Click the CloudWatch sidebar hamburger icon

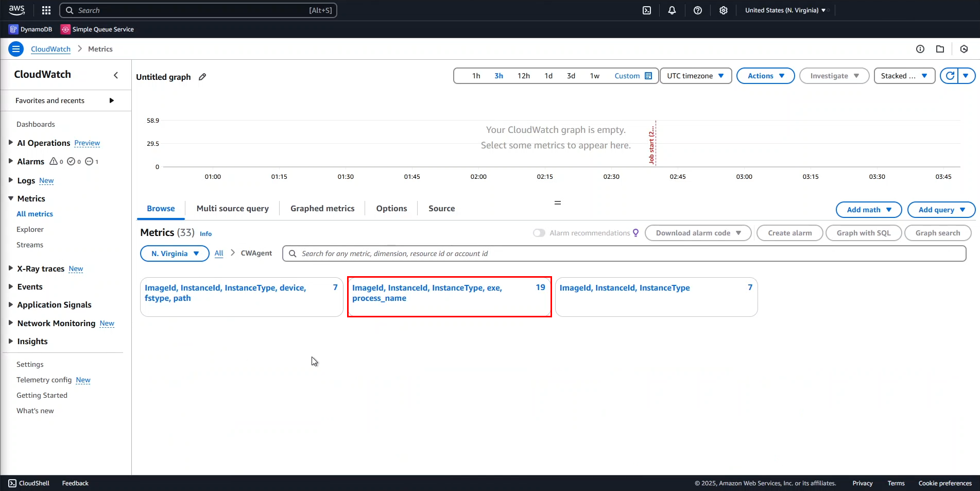15,48
